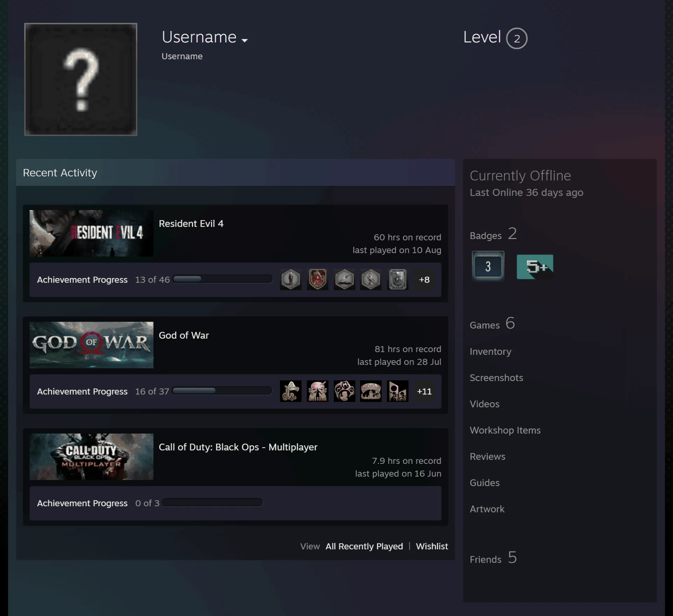This screenshot has height=616, width=673.
Task: Open the Guides link
Action: click(484, 483)
